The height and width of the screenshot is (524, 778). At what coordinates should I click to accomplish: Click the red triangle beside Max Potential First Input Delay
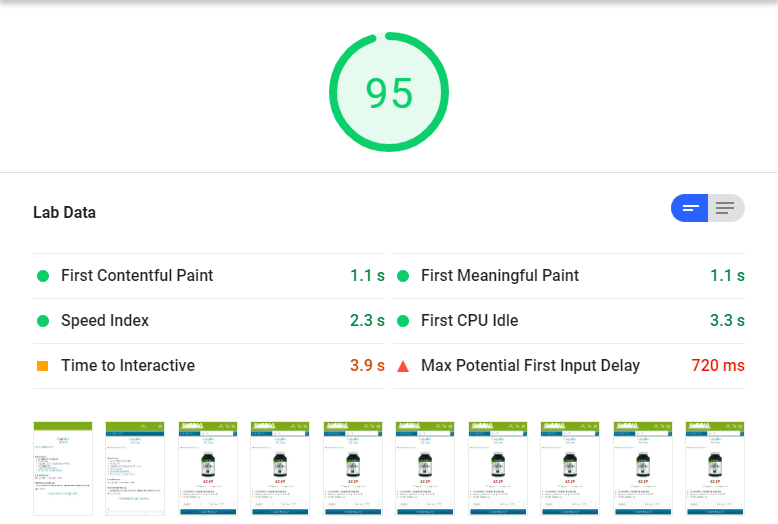point(403,366)
